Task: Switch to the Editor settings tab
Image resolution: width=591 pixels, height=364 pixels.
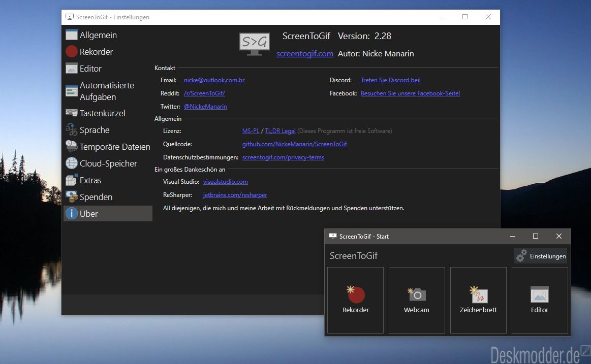Action: click(x=108, y=69)
